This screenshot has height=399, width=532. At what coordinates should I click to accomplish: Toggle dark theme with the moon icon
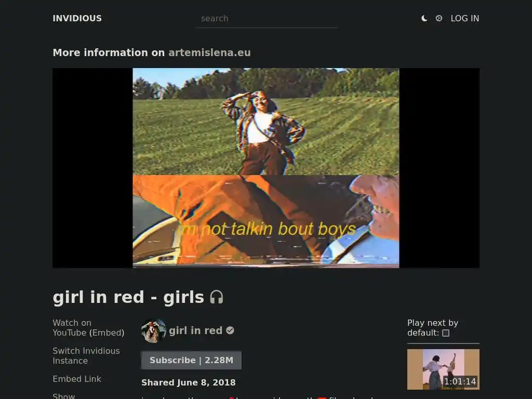(424, 18)
